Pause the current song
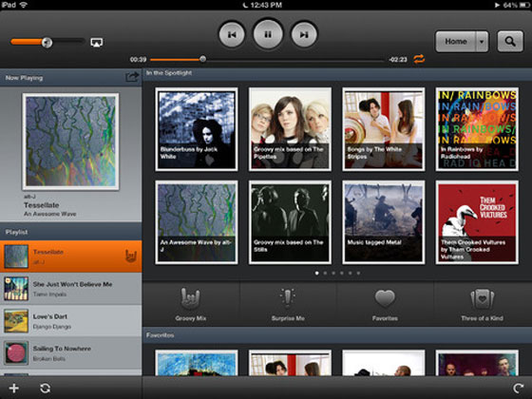Image resolution: width=532 pixels, height=399 pixels. tap(268, 34)
